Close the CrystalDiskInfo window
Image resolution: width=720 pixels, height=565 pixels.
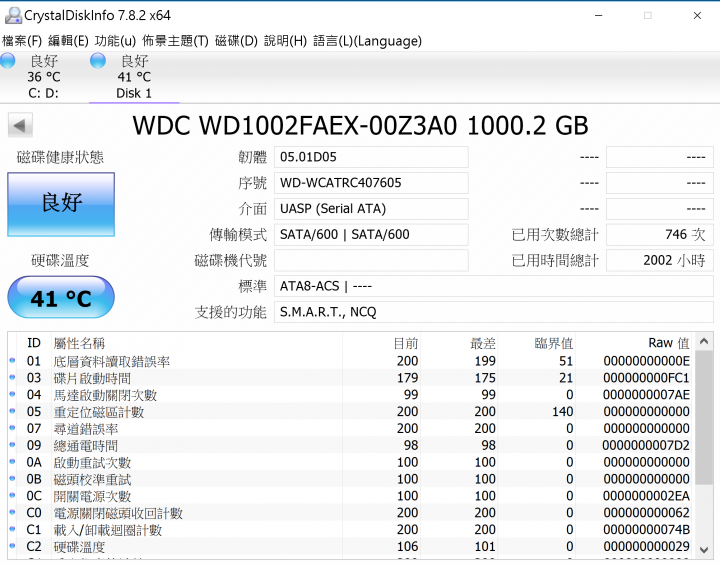697,16
